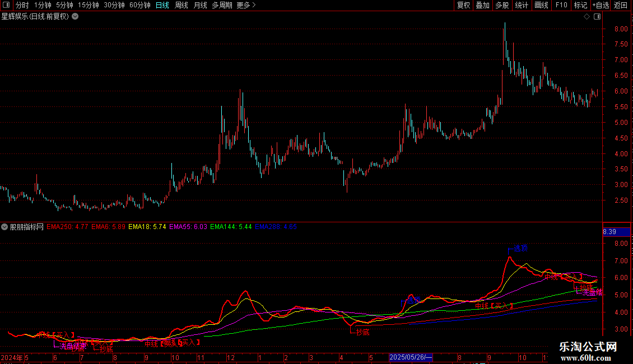This screenshot has height=364, width=633.
Task: Select the 2025/05/26 date marker on timeline
Action: (411, 357)
